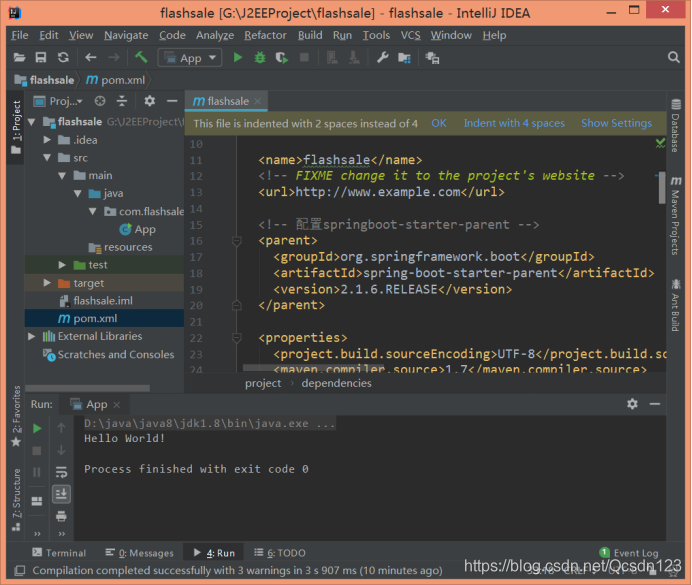Run App with green toolbar play icon

click(x=237, y=57)
